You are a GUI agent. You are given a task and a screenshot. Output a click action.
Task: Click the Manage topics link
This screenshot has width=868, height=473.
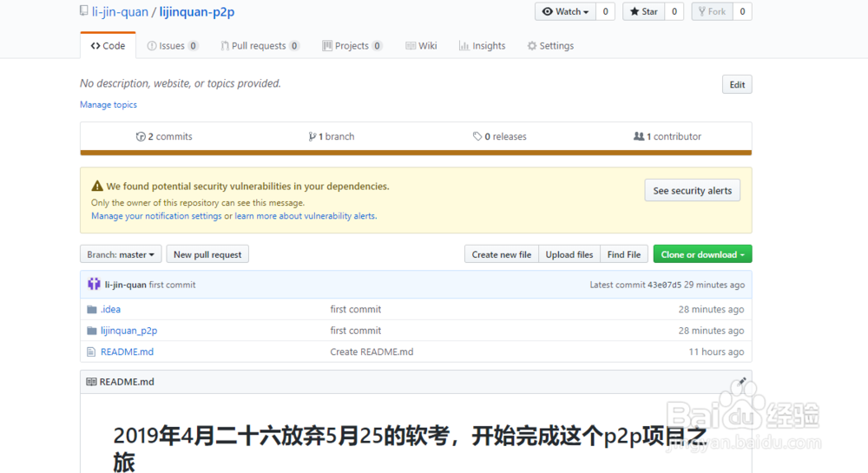click(108, 104)
